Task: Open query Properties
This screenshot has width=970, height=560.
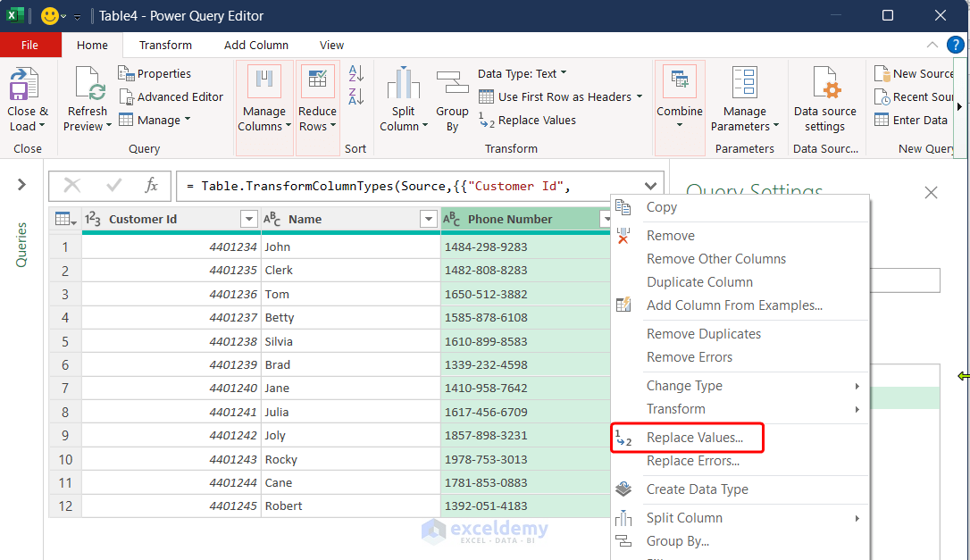Action: [155, 73]
